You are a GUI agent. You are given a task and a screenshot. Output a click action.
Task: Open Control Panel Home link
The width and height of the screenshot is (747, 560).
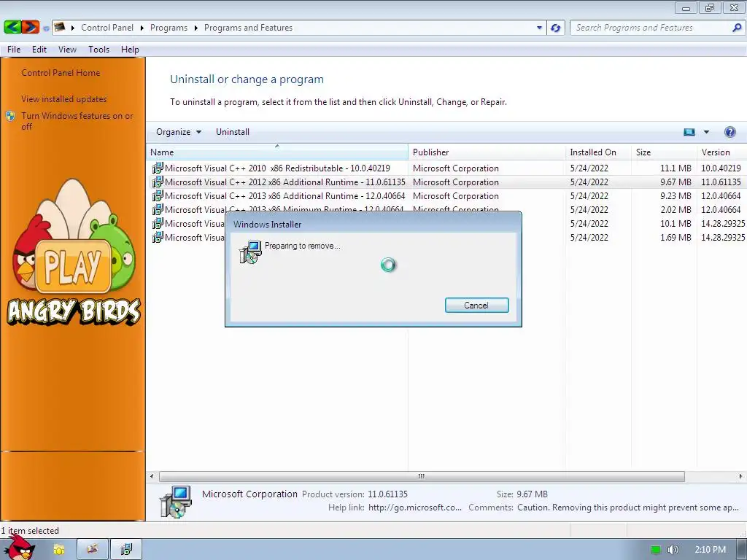61,73
